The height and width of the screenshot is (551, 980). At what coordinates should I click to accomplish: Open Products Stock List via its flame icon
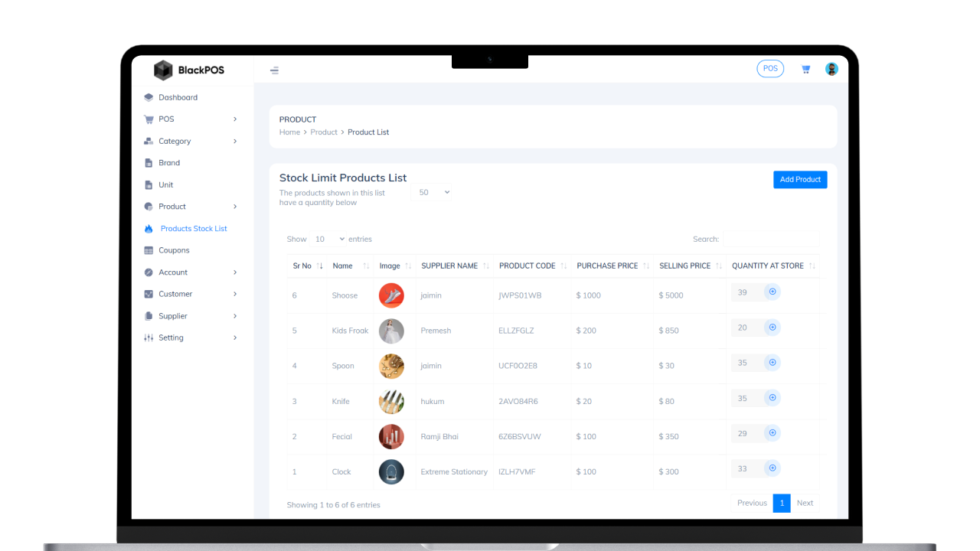coord(149,228)
